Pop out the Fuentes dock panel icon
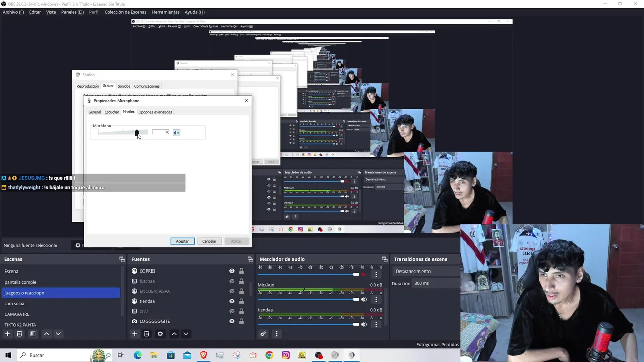The height and width of the screenshot is (362, 644). coord(250,259)
